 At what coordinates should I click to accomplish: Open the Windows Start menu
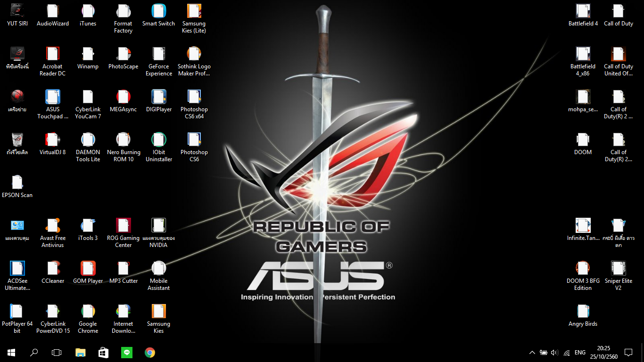pyautogui.click(x=11, y=352)
